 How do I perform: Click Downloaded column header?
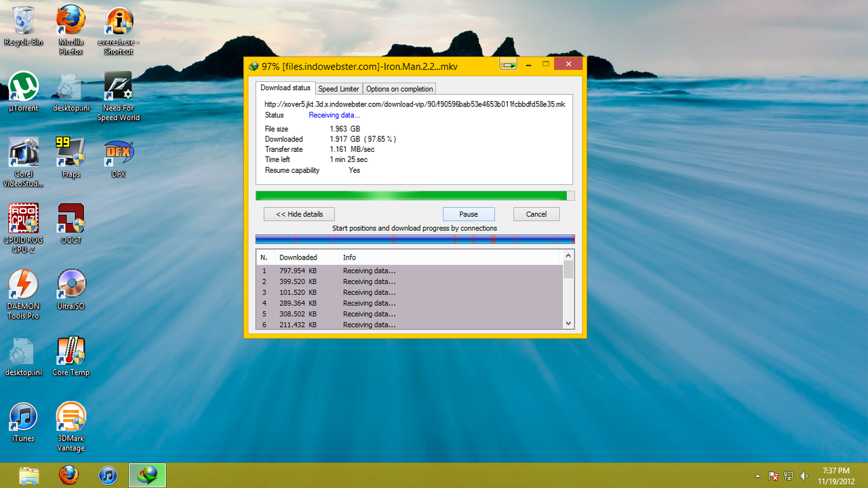tap(307, 258)
